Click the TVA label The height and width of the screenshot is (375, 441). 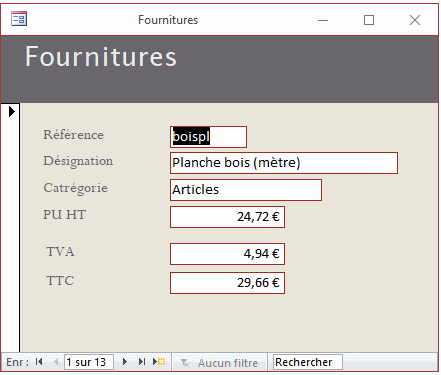coord(60,251)
